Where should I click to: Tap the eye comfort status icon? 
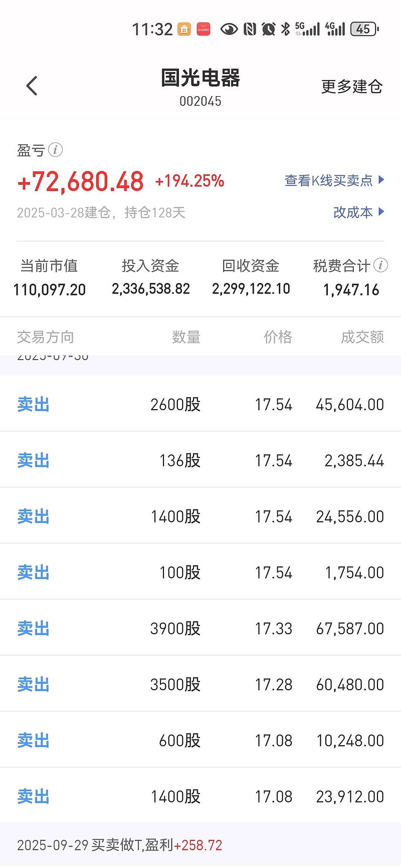tap(229, 30)
